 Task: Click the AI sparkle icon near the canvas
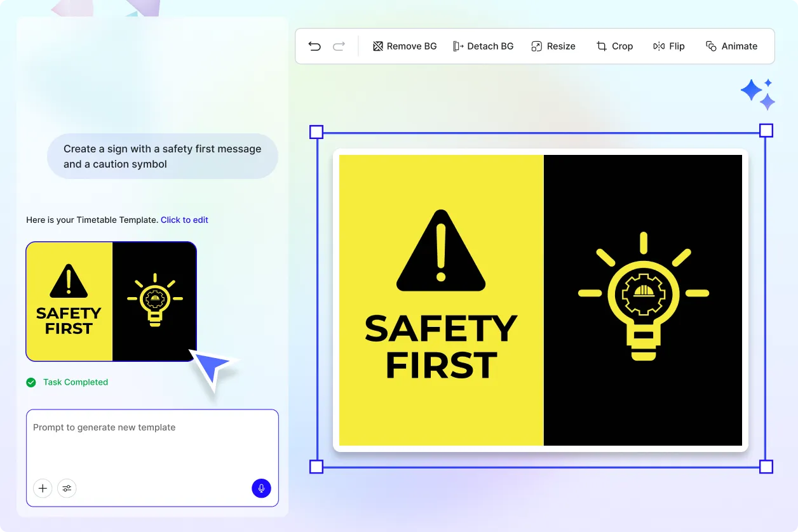pyautogui.click(x=758, y=93)
